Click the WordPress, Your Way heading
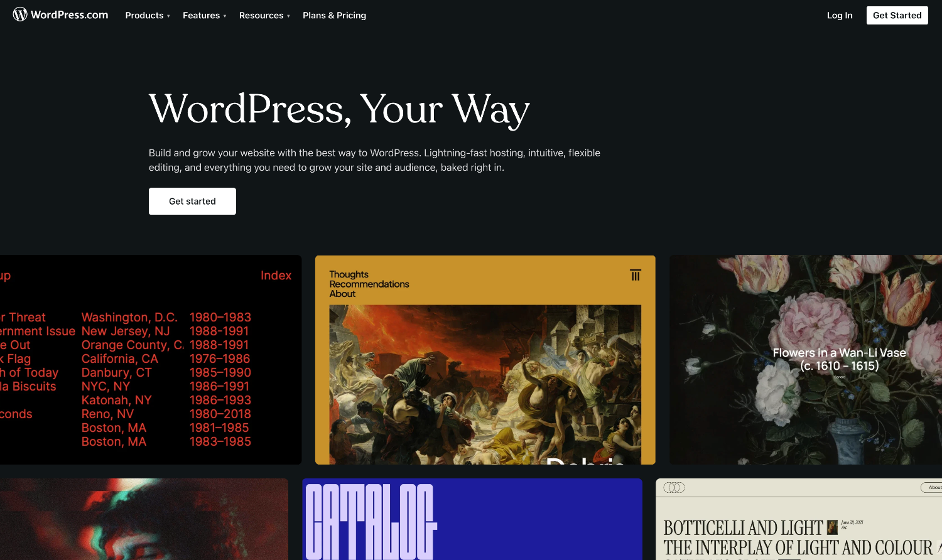This screenshot has height=560, width=942. 339,110
